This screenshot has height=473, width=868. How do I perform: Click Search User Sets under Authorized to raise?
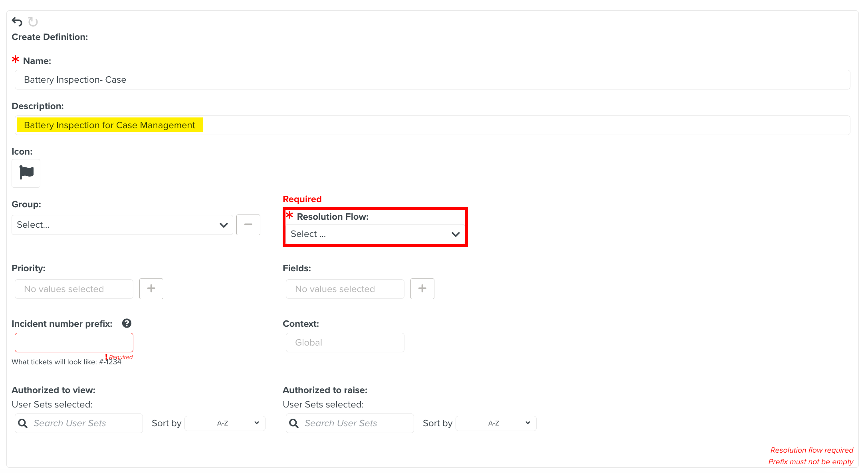coord(355,423)
